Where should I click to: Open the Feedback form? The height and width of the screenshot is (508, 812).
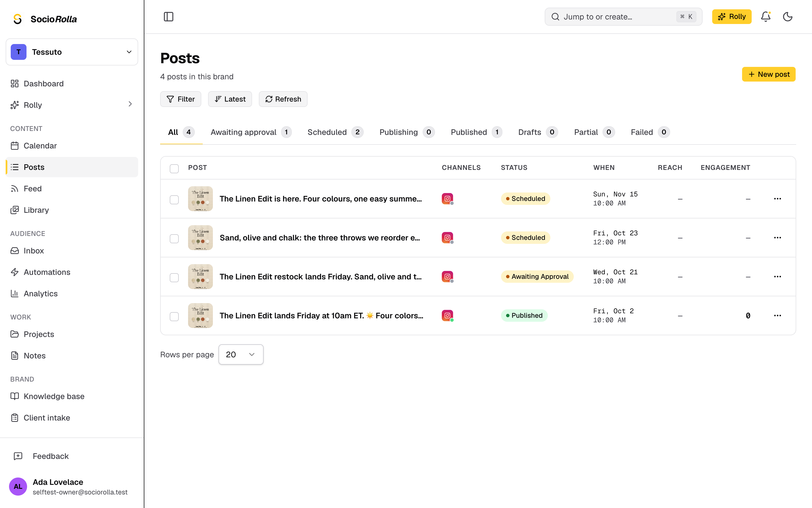pos(72,456)
